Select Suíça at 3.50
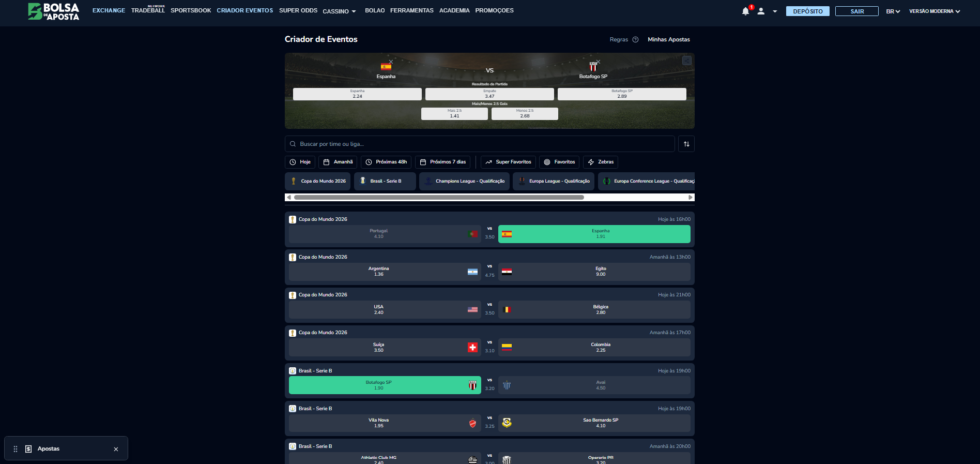 (385, 347)
